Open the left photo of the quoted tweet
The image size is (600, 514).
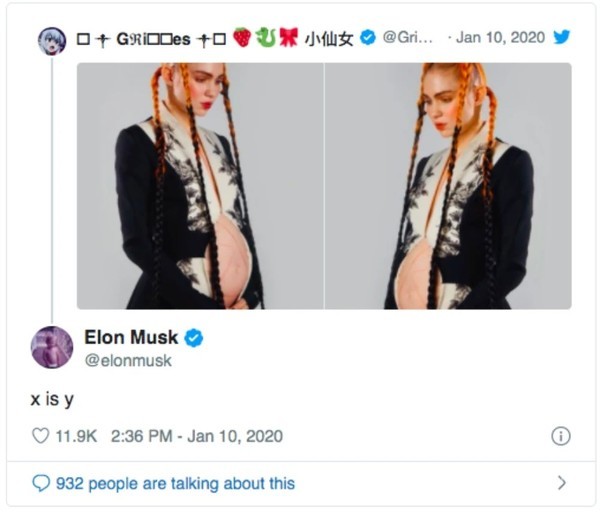pyautogui.click(x=200, y=185)
